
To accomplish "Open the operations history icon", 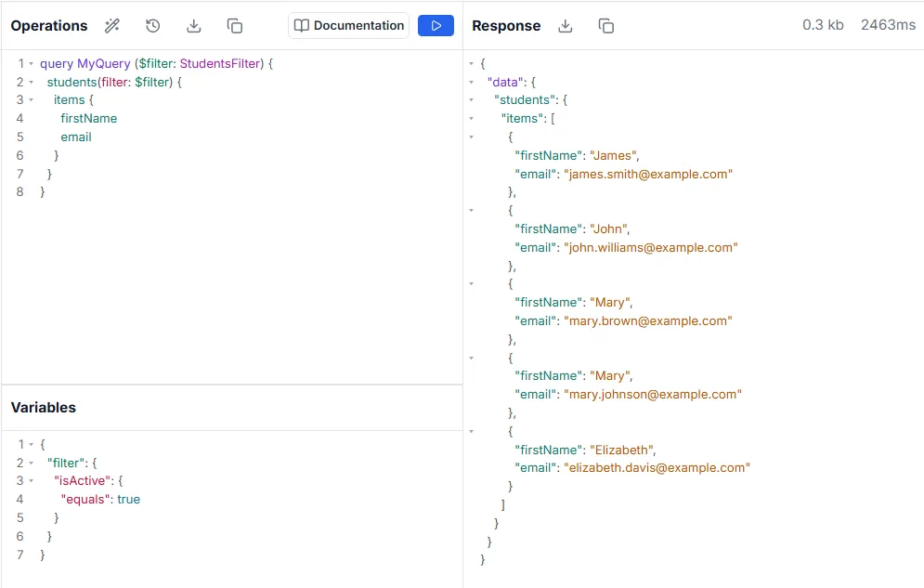I will 153,26.
